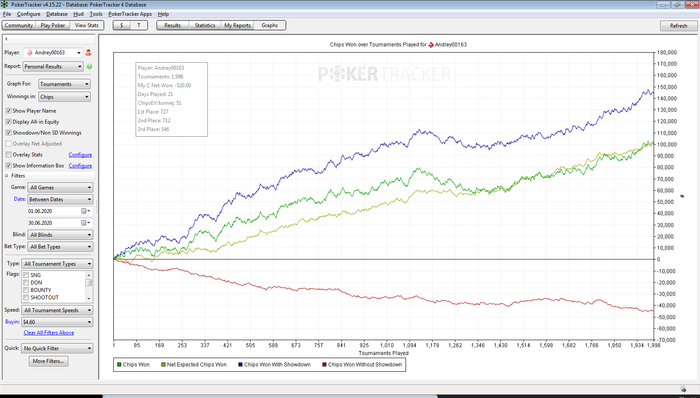The height and width of the screenshot is (398, 700).
Task: Enable the Overlay Stats checkbox
Action: 8,154
